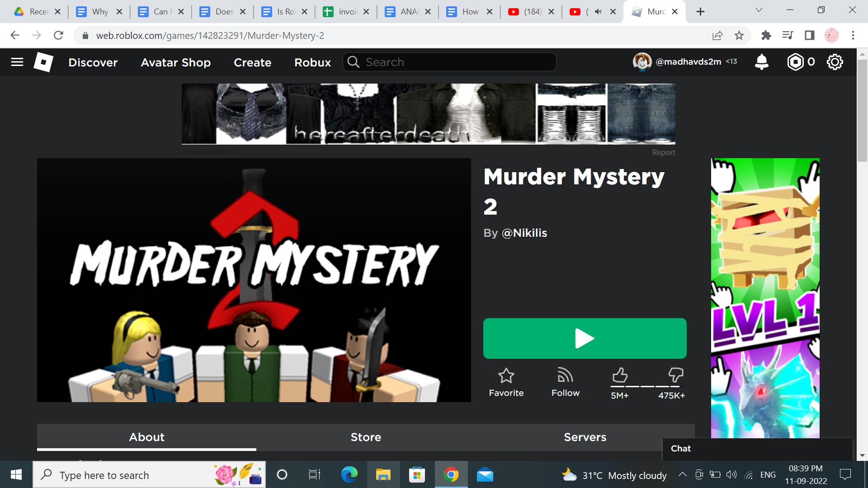The image size is (868, 488).
Task: Open the weather widget showing 31°C
Action: pyautogui.click(x=614, y=475)
